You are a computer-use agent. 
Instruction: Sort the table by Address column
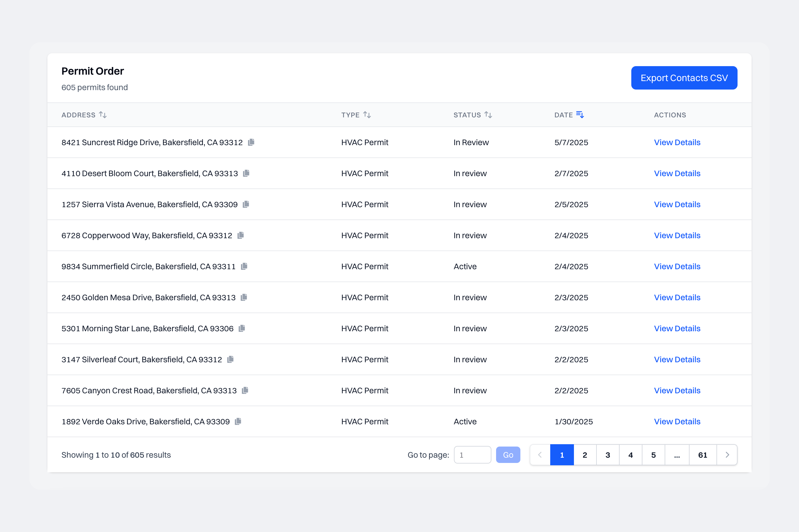coord(103,115)
